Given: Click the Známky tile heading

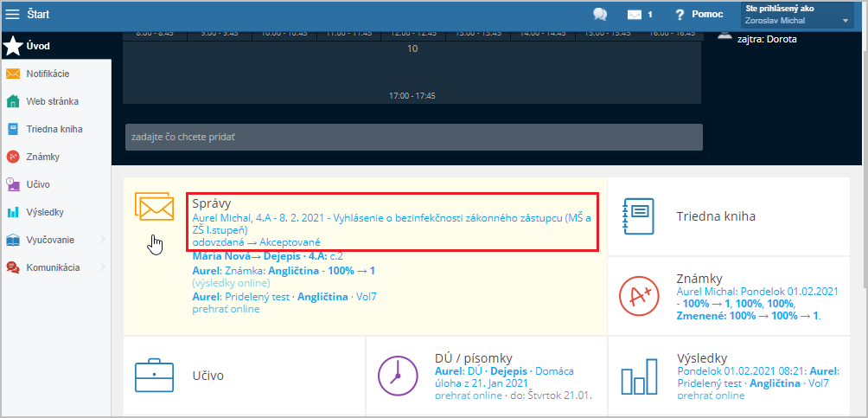Looking at the screenshot, I should [699, 279].
